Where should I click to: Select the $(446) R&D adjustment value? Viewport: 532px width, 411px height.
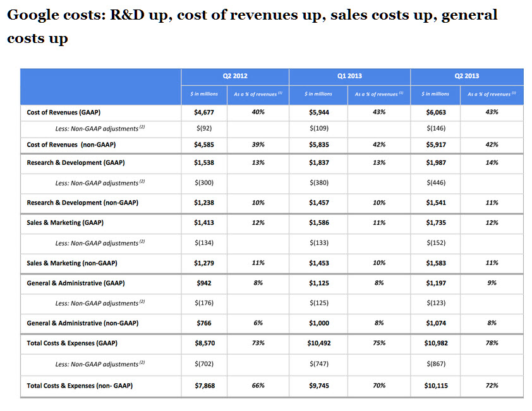(x=435, y=183)
